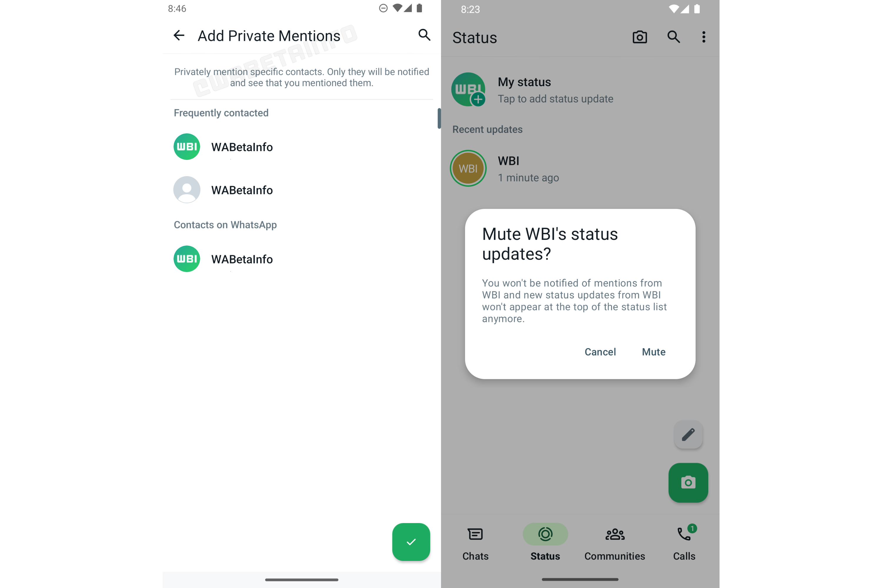Viewport: 882px width, 588px height.
Task: Open search in Add Private Mentions
Action: tap(424, 36)
